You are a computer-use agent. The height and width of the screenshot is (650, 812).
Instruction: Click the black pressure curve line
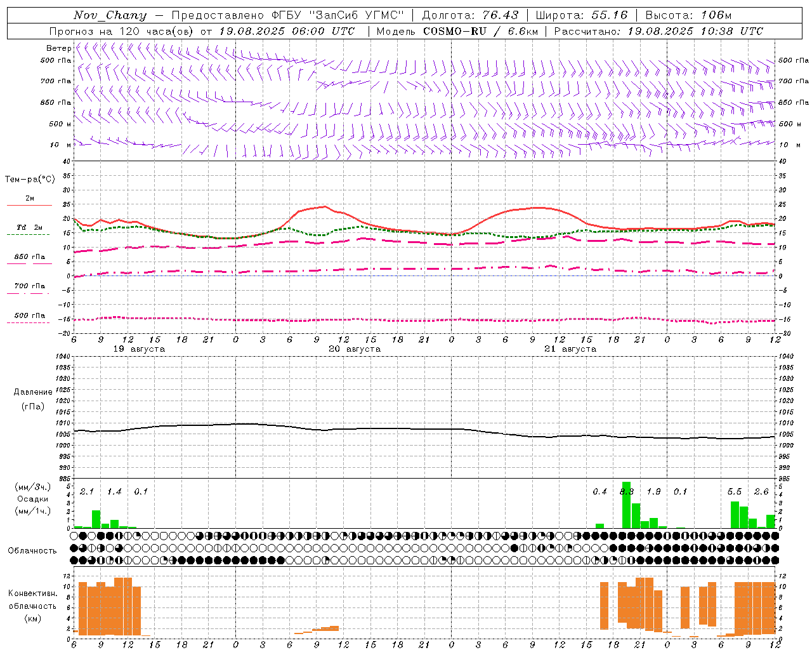424,430
